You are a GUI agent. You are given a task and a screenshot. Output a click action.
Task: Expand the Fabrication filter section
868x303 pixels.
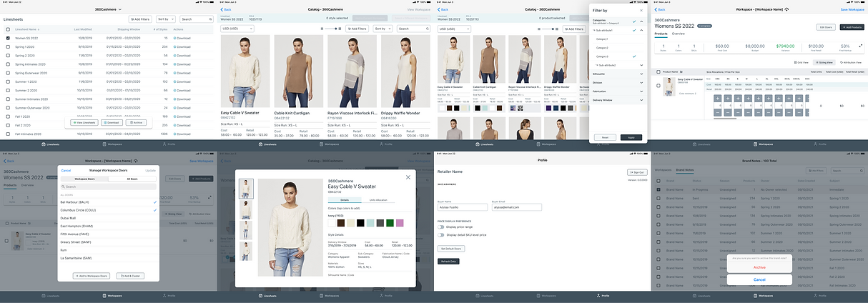click(x=641, y=91)
